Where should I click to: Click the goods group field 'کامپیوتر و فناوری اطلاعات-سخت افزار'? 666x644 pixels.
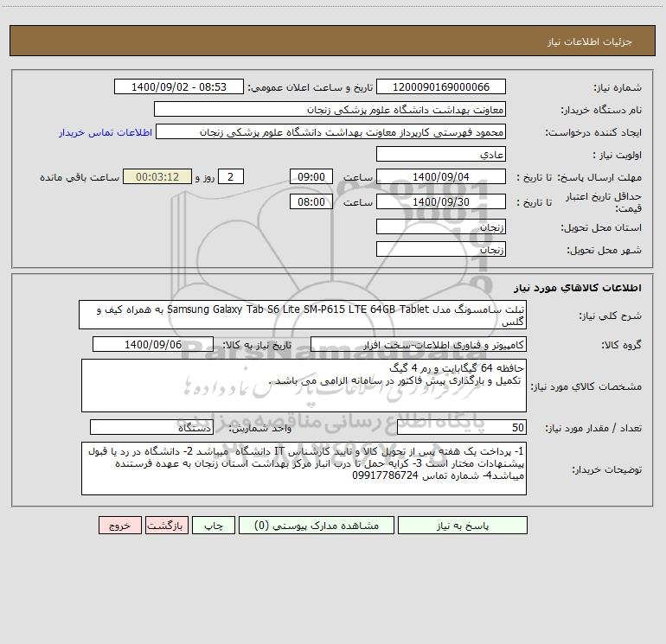pyautogui.click(x=419, y=344)
